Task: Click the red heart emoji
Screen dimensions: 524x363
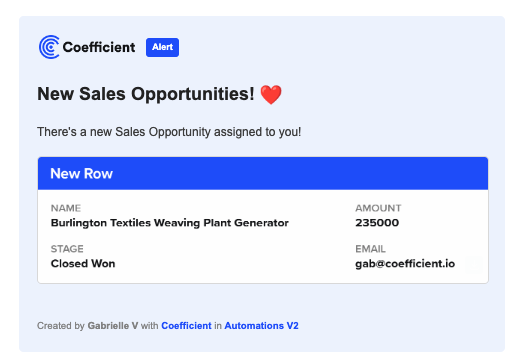Action: (x=271, y=95)
